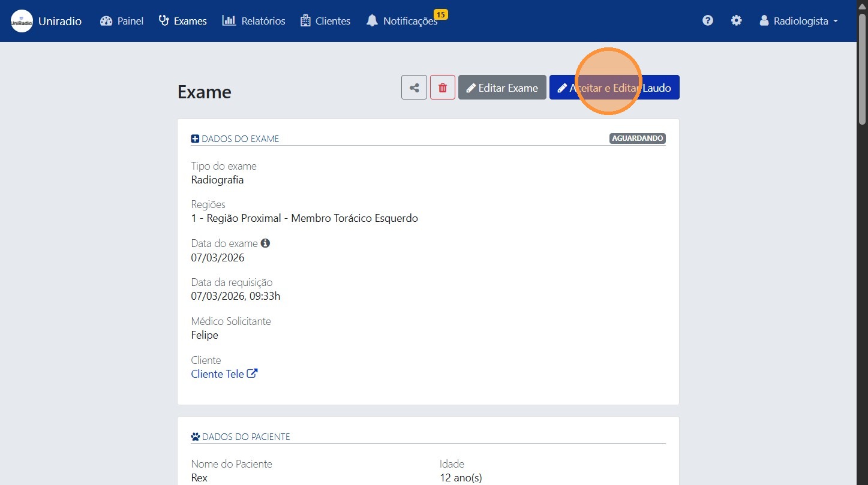Click the page vertical scrollbar
The height and width of the screenshot is (485, 868).
click(x=862, y=240)
